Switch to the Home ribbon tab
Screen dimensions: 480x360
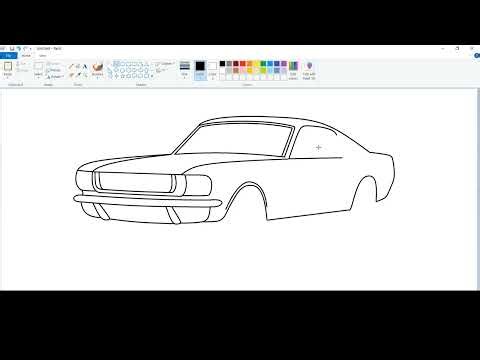(26, 55)
